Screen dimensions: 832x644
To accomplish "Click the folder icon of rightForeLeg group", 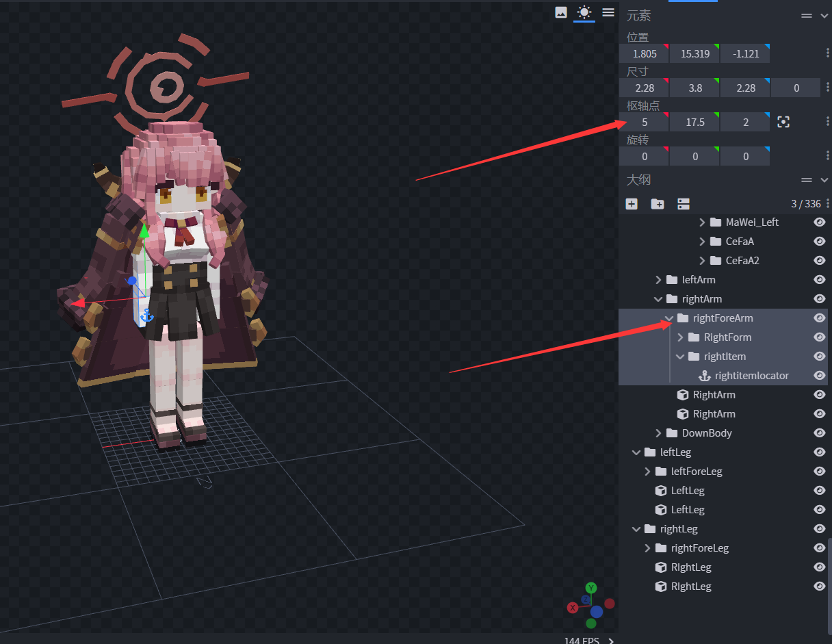I will click(661, 548).
